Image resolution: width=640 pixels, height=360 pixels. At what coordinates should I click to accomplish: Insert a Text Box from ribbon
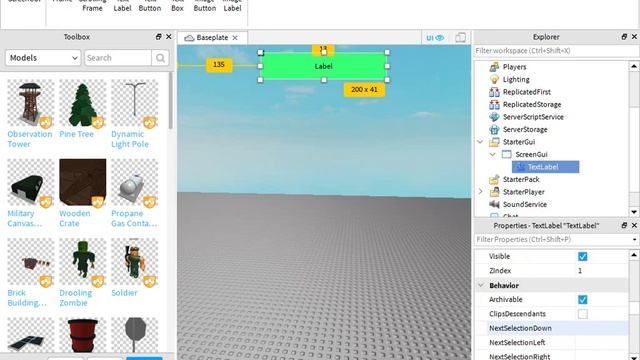tap(177, 6)
